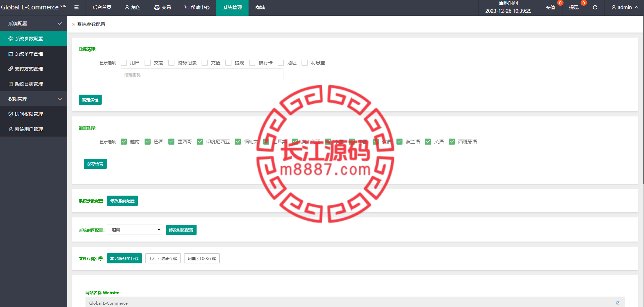
Task: Click the refresh icon in top bar
Action: 595,7
